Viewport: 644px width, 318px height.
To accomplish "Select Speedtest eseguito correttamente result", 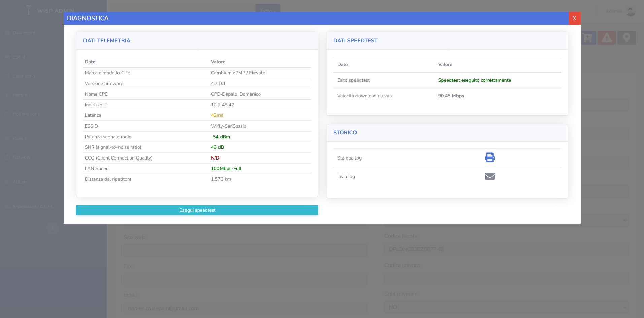I will point(474,80).
